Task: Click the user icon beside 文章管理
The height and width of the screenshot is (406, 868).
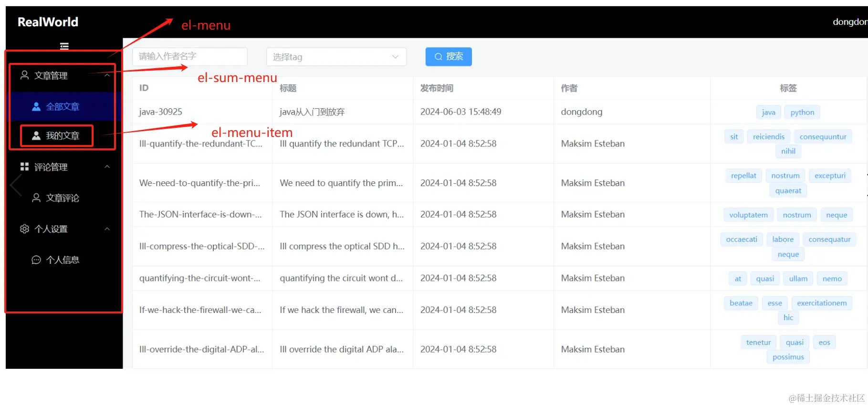Action: coord(24,75)
